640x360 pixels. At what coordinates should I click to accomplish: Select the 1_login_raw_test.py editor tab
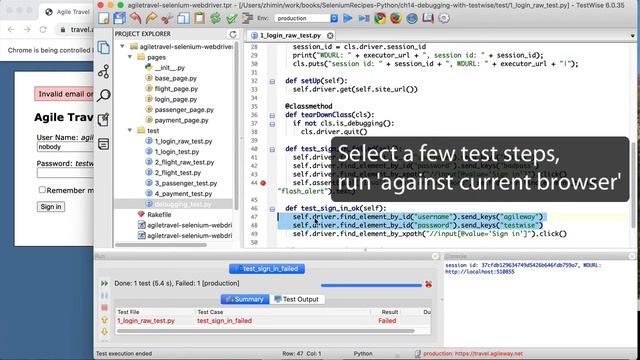[290, 36]
